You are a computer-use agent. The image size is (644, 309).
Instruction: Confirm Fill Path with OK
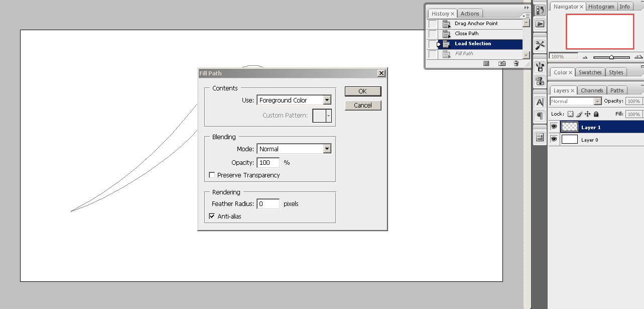(x=363, y=91)
